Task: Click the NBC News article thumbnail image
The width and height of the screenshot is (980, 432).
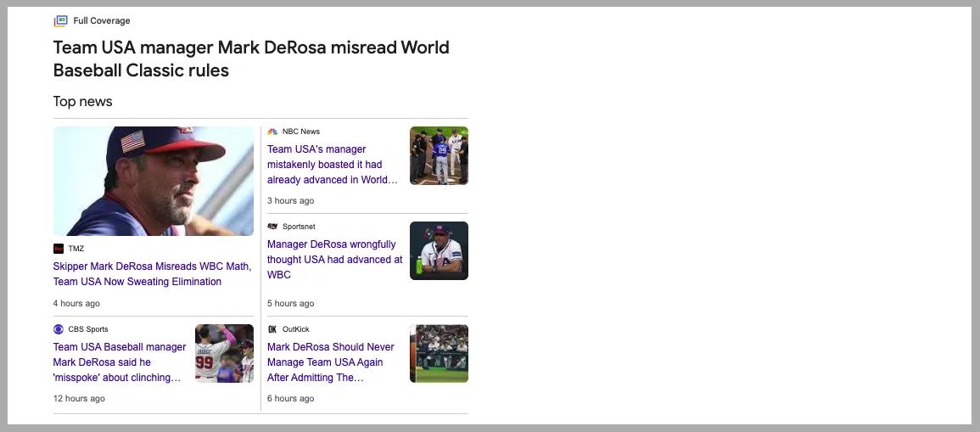Action: tap(439, 156)
